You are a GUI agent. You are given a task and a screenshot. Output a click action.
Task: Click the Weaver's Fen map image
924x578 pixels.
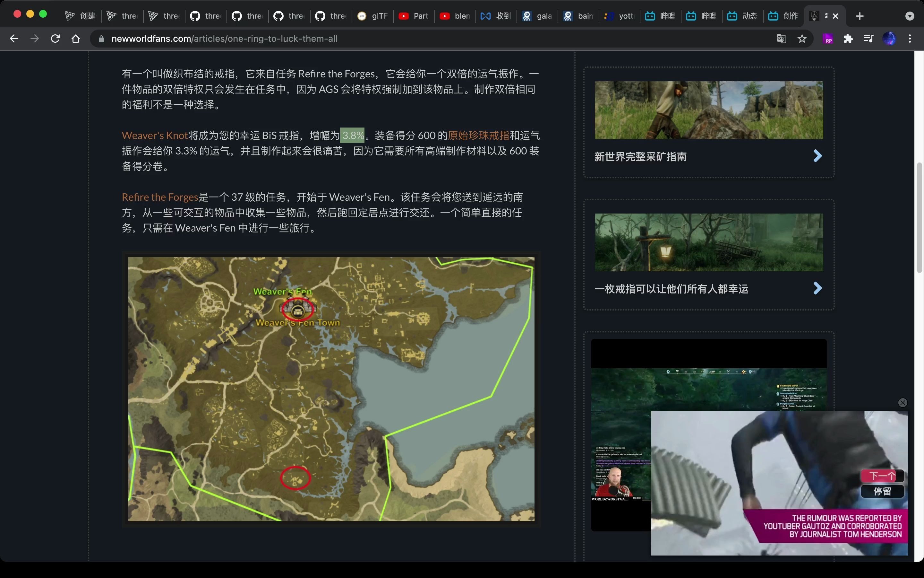click(331, 389)
